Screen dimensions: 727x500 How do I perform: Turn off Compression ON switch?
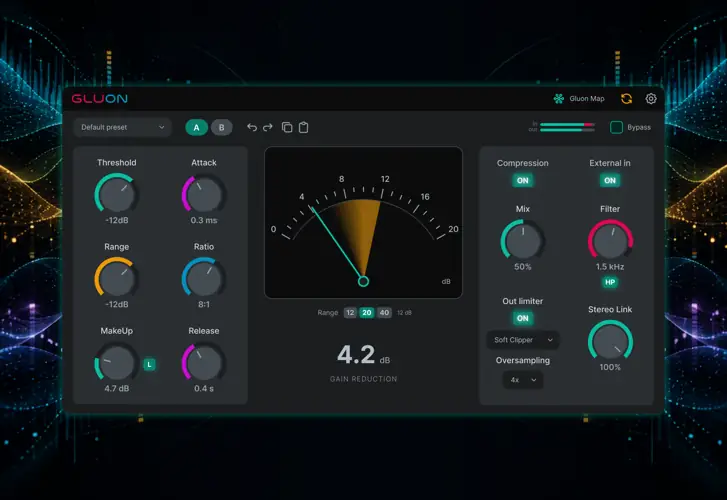(523, 180)
